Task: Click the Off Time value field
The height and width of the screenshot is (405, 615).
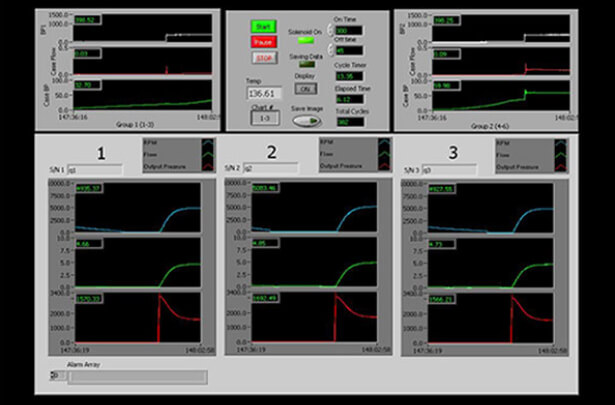Action: (349, 50)
